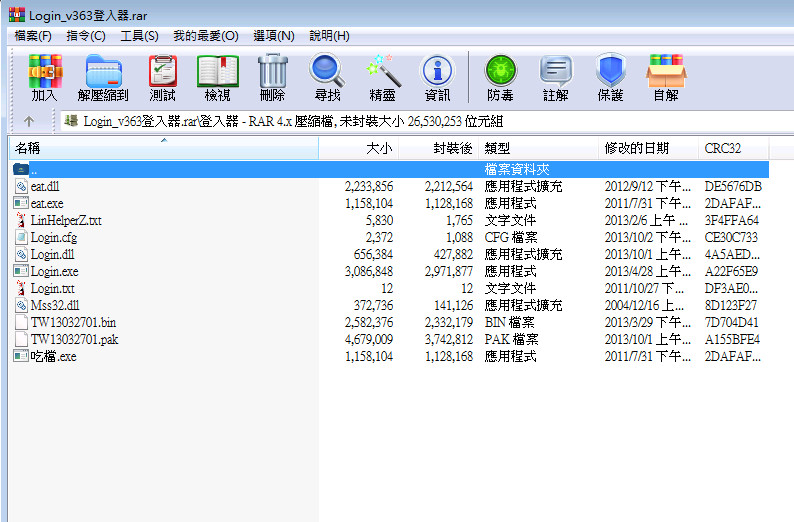The image size is (794, 522).
Task: Open the 工具(S) menu
Action: coord(139,36)
